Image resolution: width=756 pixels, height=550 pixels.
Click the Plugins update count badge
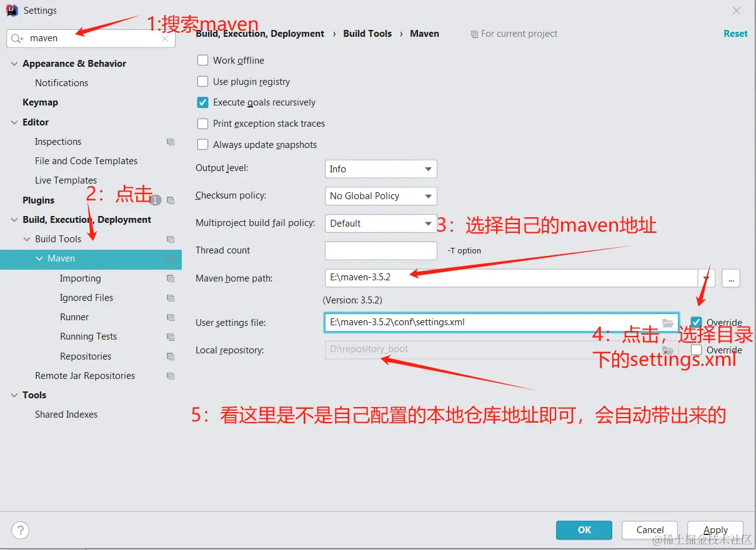pyautogui.click(x=156, y=200)
